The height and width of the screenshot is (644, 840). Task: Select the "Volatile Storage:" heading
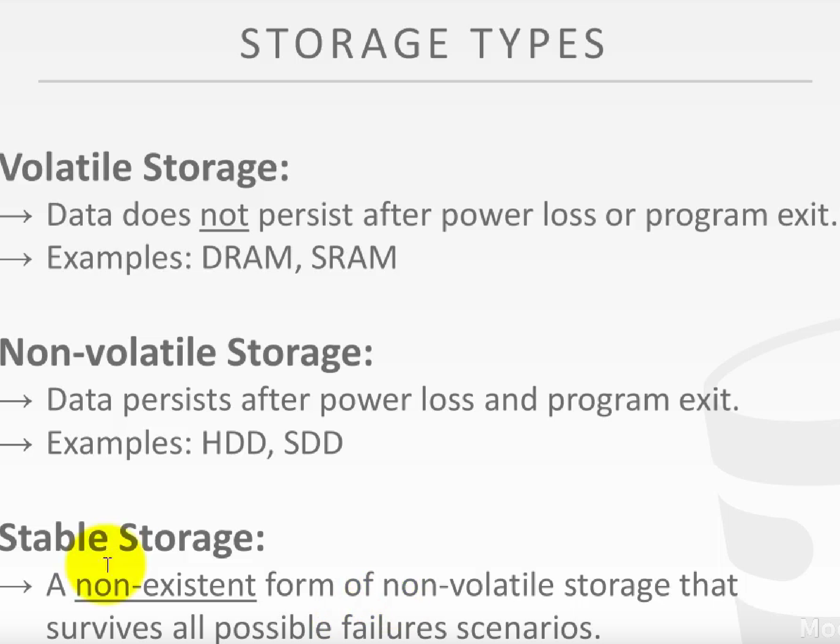[x=144, y=168]
